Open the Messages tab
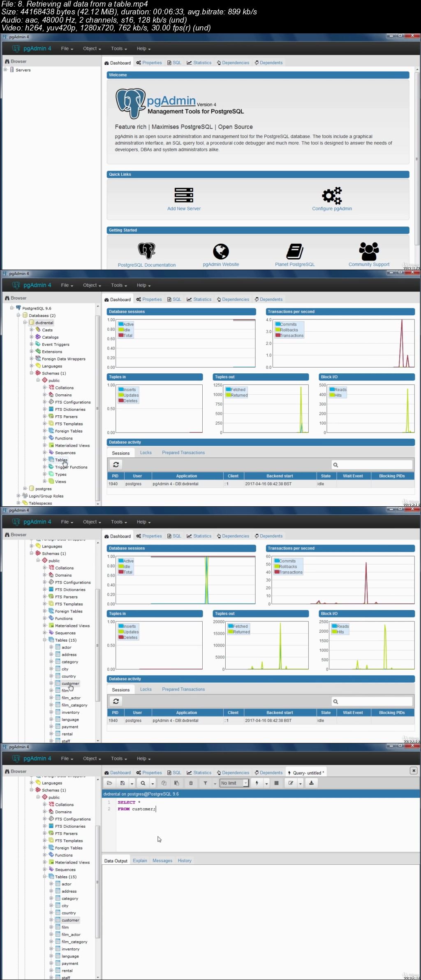Image resolution: width=421 pixels, height=980 pixels. point(162,860)
